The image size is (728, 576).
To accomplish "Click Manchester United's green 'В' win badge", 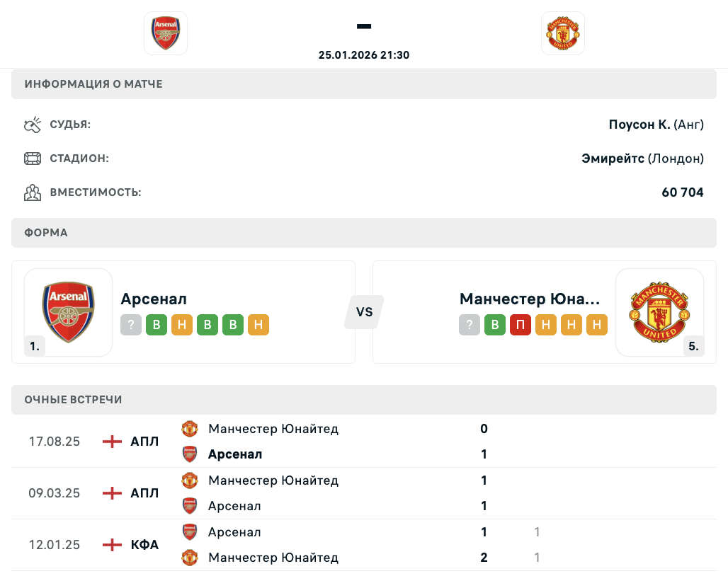I will tap(495, 325).
